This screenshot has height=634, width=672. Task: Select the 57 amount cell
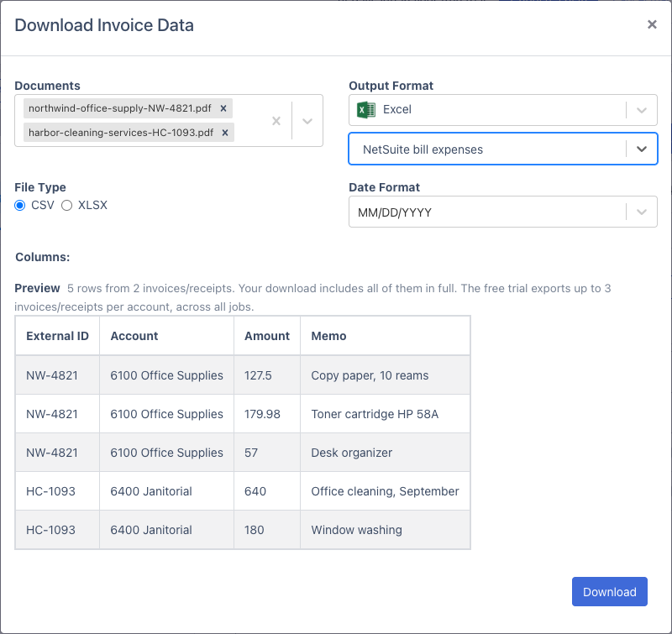coord(267,453)
